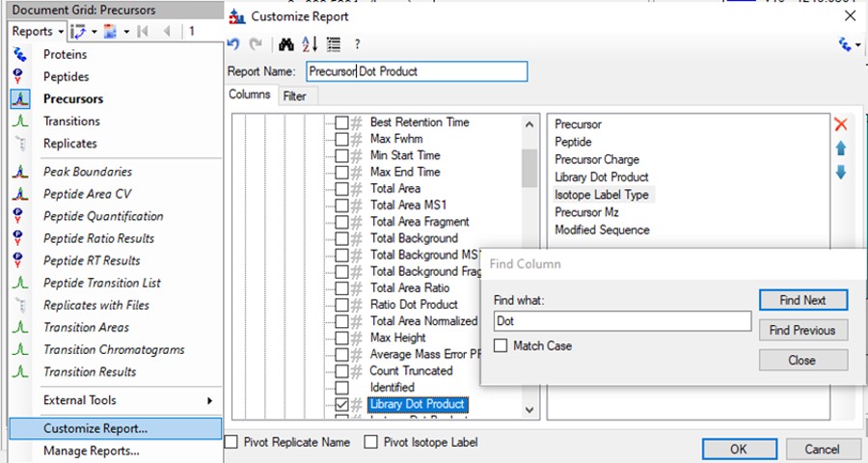Check the Max Fwhm column
This screenshot has width=868, height=463.
pos(341,139)
